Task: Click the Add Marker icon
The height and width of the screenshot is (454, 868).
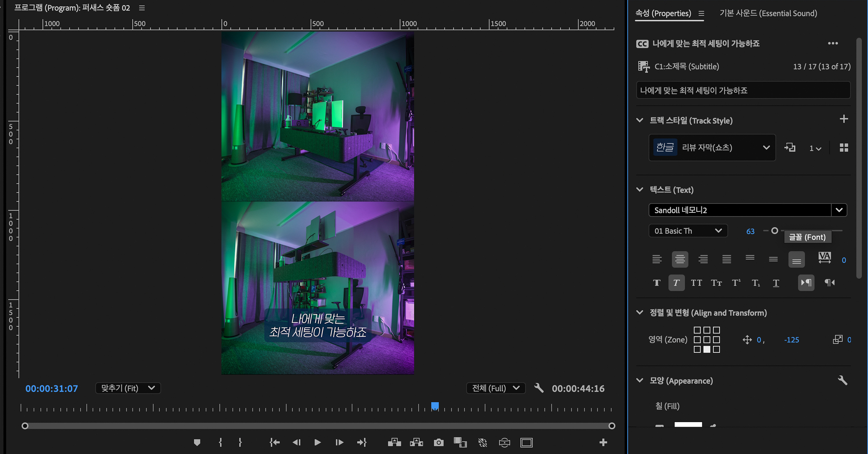Action: coord(197,442)
